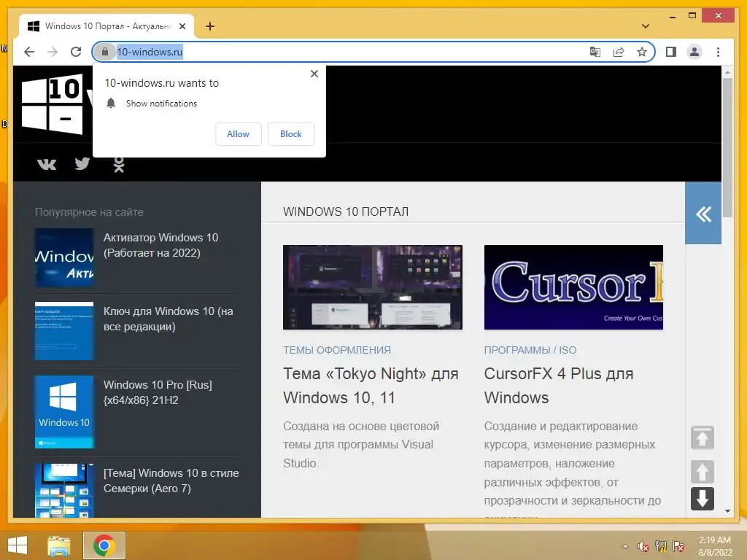Expand the tab search chevron
Screen dimensions: 747x560
click(x=646, y=26)
